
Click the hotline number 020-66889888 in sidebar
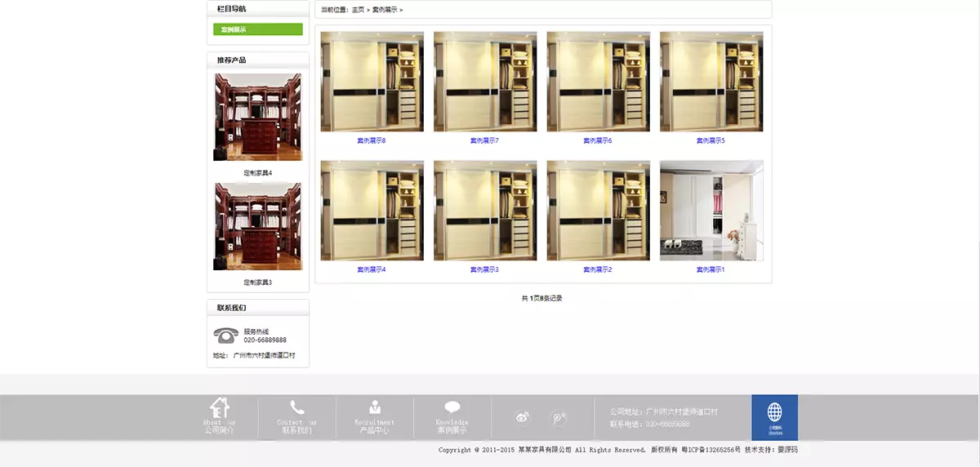[265, 340]
